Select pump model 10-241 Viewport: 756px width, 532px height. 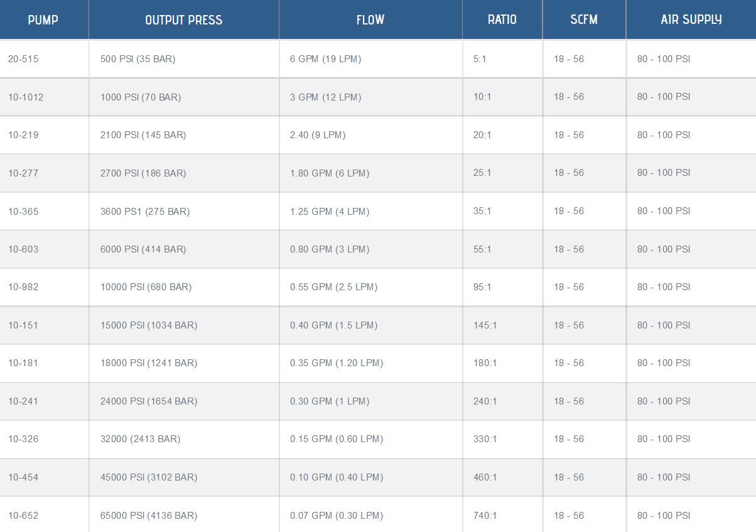(x=23, y=401)
